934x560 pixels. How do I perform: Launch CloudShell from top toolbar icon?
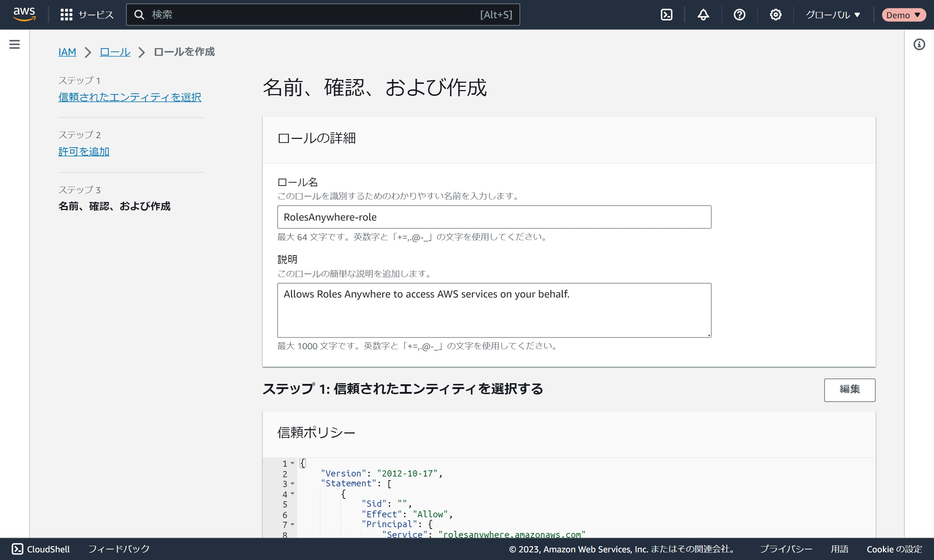[x=666, y=15]
